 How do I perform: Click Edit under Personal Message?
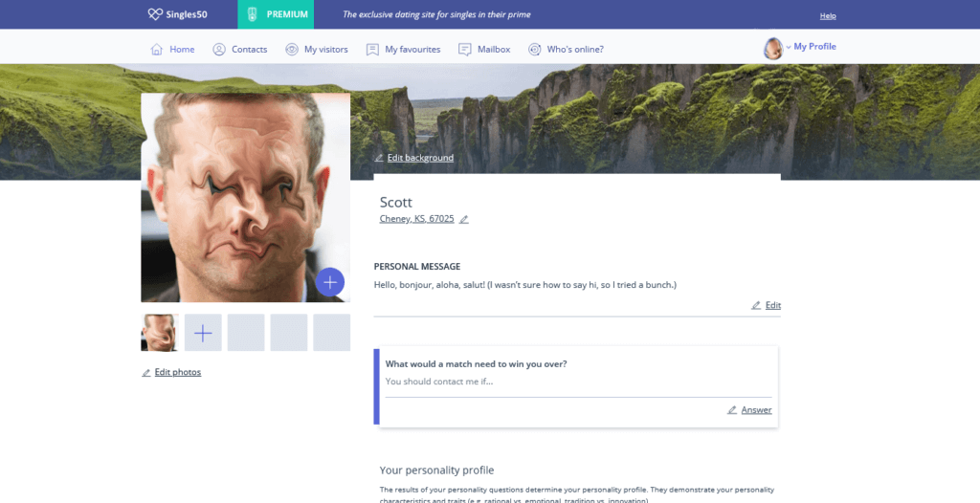(x=773, y=305)
